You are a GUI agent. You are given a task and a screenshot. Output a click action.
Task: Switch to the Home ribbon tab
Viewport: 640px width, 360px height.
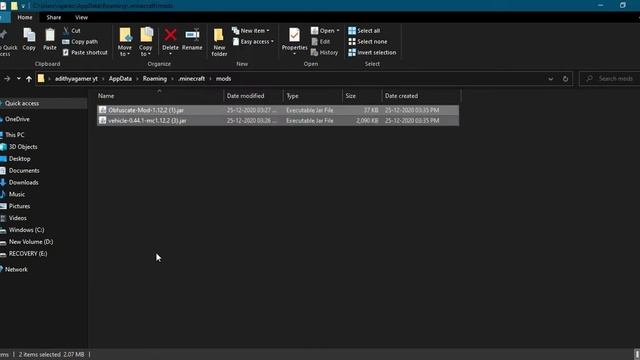pyautogui.click(x=25, y=18)
